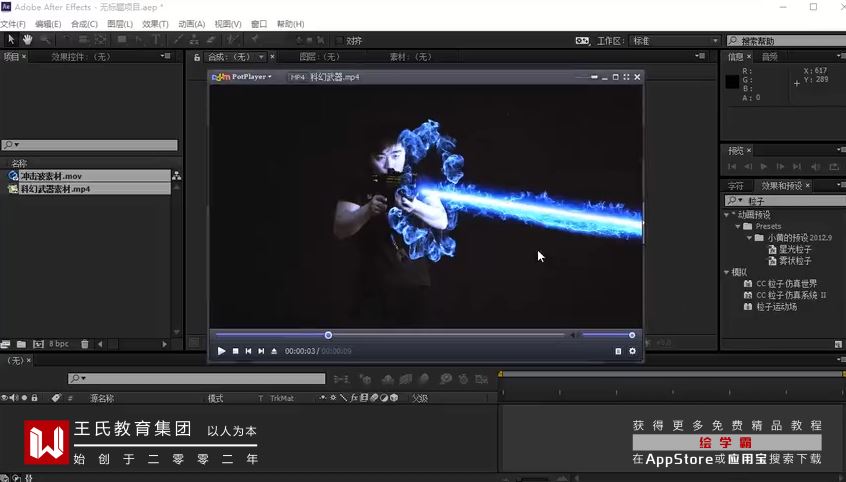
Task: Select the Selection arrow tool
Action: click(x=11, y=39)
